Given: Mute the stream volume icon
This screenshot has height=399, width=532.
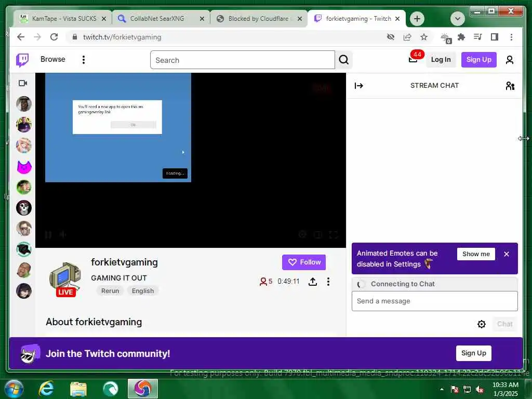Looking at the screenshot, I should (63, 235).
